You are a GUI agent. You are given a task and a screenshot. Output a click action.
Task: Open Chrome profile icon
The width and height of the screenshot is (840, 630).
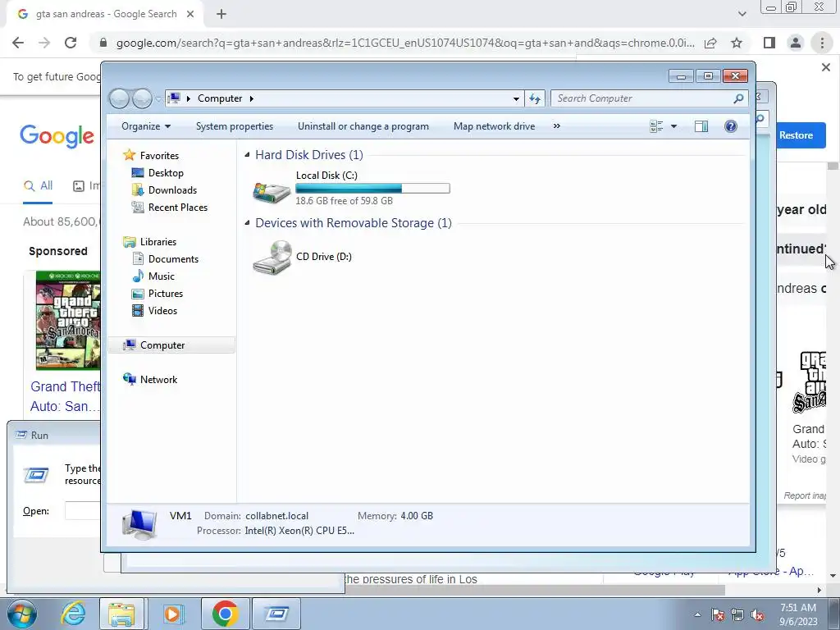796,43
